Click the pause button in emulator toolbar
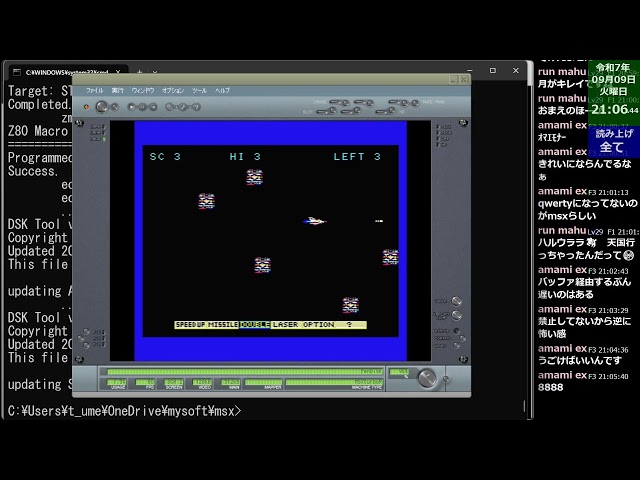The image size is (640, 480). tap(142, 107)
